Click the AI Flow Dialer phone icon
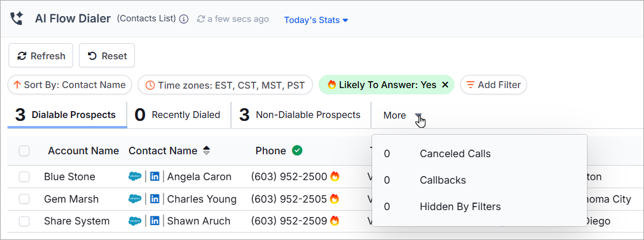 click(x=17, y=19)
